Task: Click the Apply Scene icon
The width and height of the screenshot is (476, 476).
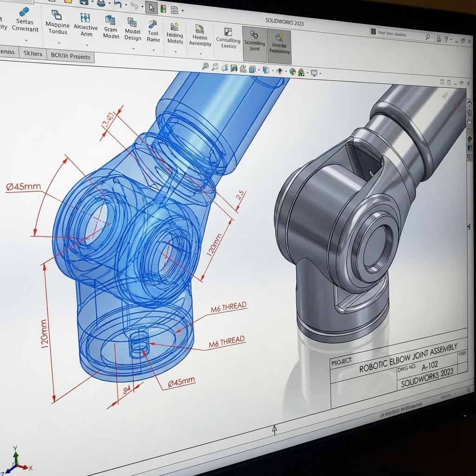Action: [301, 72]
